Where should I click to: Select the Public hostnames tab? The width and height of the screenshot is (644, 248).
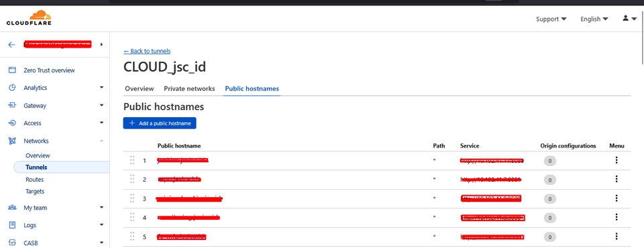click(x=252, y=88)
